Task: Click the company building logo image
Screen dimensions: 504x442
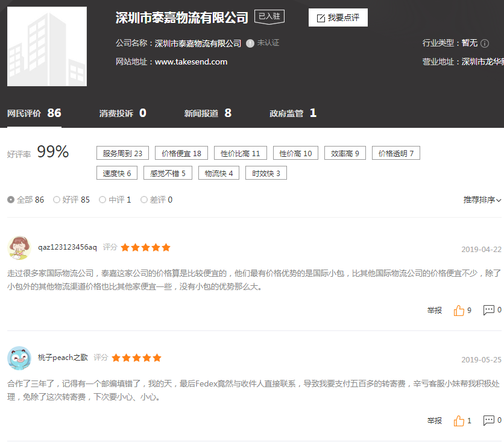Action: (47, 46)
